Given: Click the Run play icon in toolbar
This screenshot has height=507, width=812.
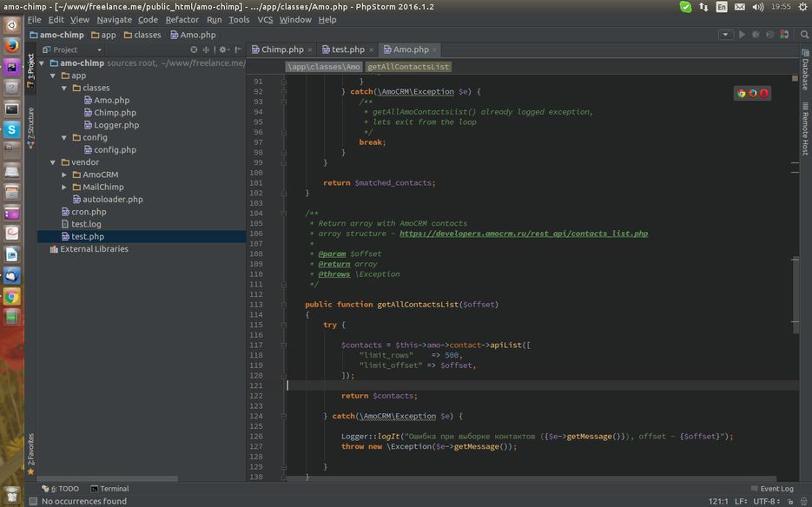Looking at the screenshot, I should pos(742,35).
